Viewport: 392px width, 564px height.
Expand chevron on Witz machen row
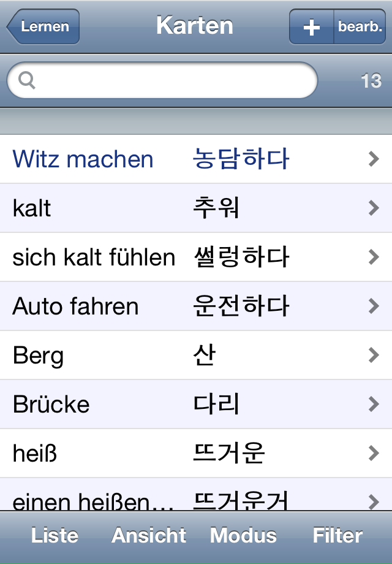(x=374, y=159)
